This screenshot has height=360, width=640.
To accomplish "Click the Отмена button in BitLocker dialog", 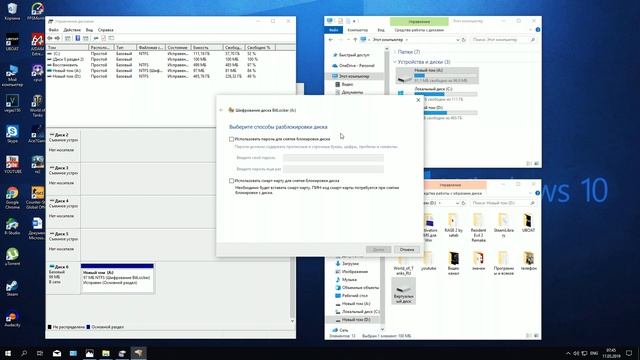I will (x=407, y=249).
